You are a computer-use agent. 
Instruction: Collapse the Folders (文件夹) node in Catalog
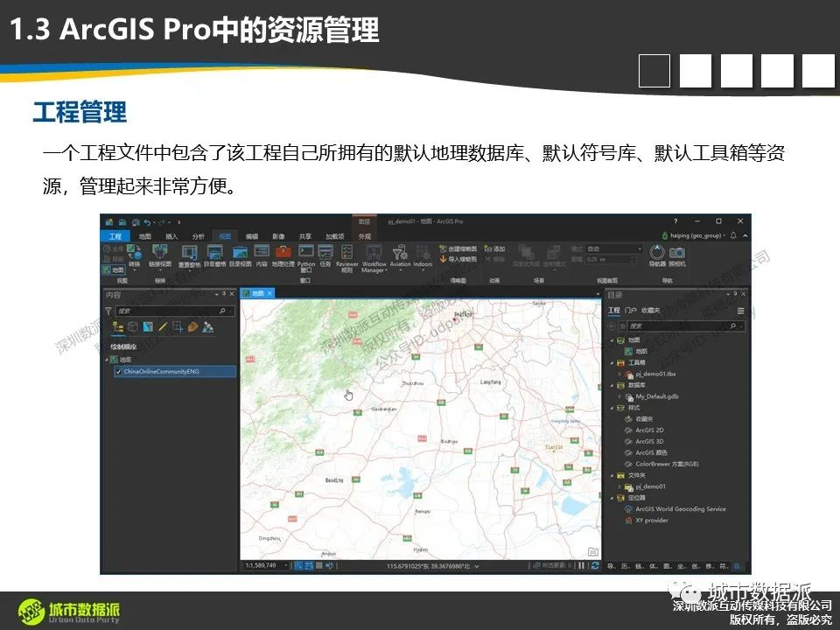click(612, 475)
